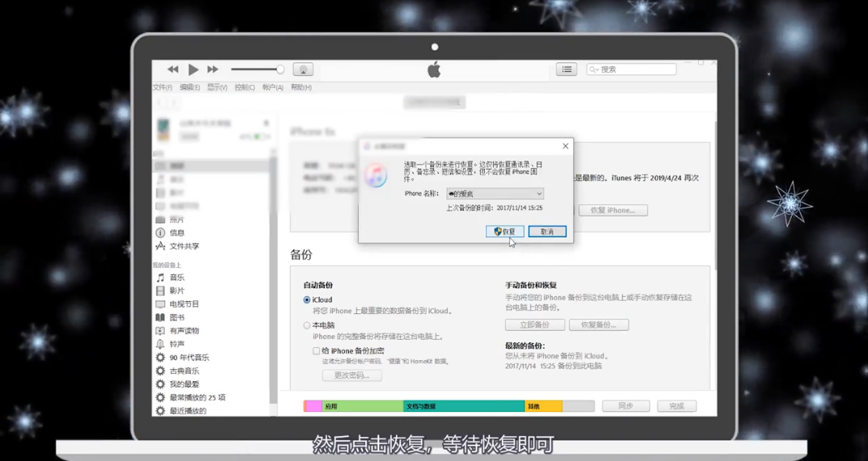Click the sidebar vertical scrollbar

pos(272,282)
